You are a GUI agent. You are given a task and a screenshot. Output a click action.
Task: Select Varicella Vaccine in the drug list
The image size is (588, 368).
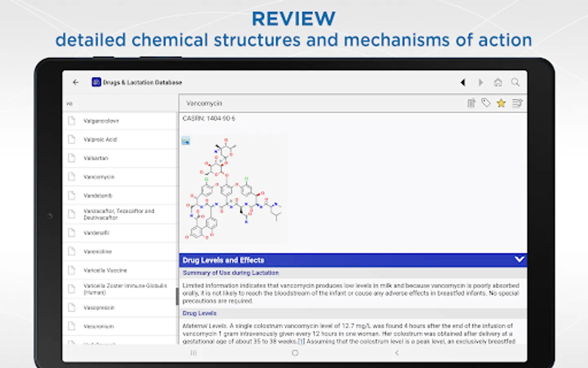click(120, 270)
